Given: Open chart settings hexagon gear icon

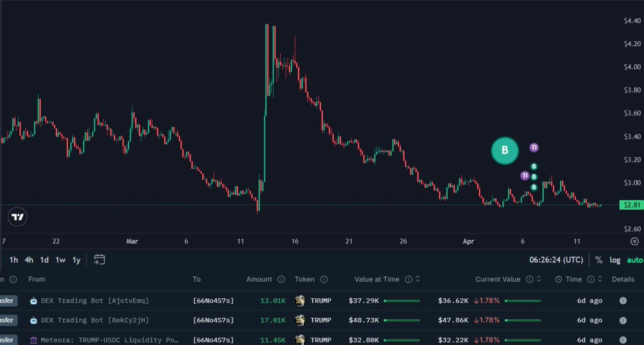Looking at the screenshot, I should [635, 241].
